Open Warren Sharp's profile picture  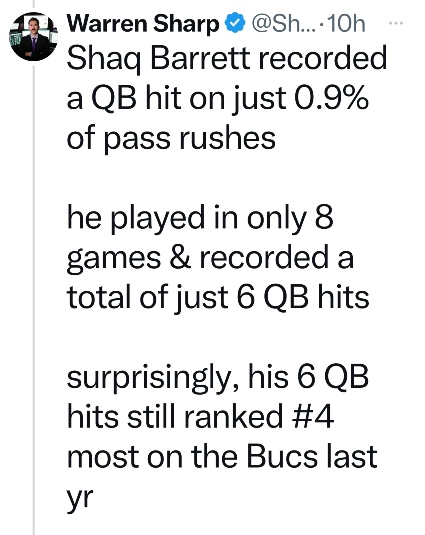[x=34, y=37]
